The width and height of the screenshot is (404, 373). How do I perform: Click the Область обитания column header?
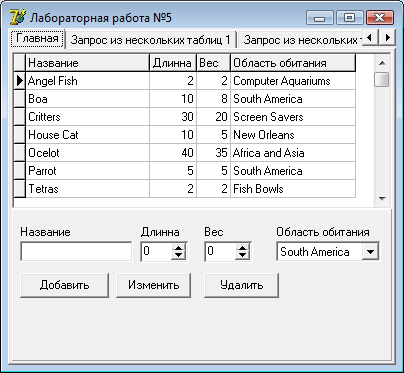293,63
